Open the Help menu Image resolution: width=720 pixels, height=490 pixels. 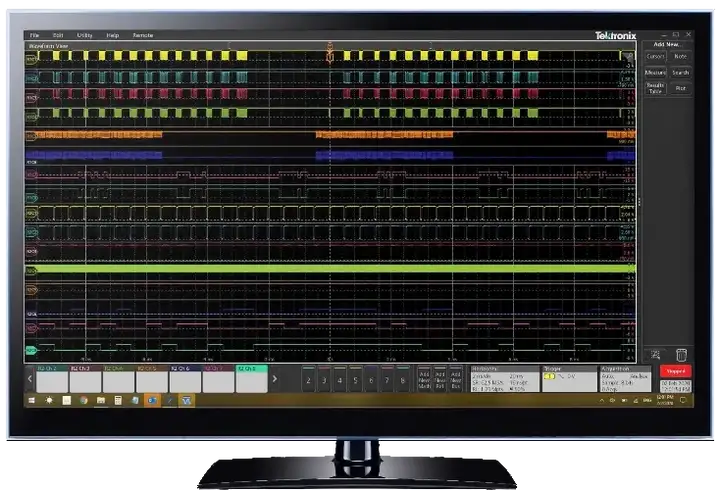(x=112, y=35)
